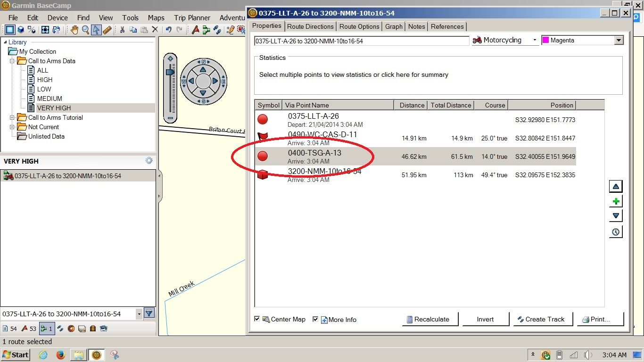
Task: Toggle the More Info checkbox
Action: tap(315, 319)
